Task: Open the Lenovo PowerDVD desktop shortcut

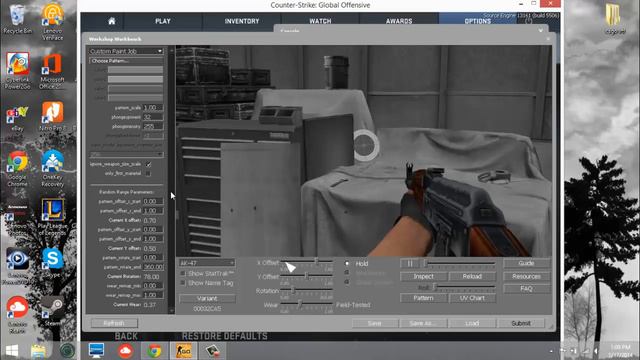Action: click(x=17, y=267)
